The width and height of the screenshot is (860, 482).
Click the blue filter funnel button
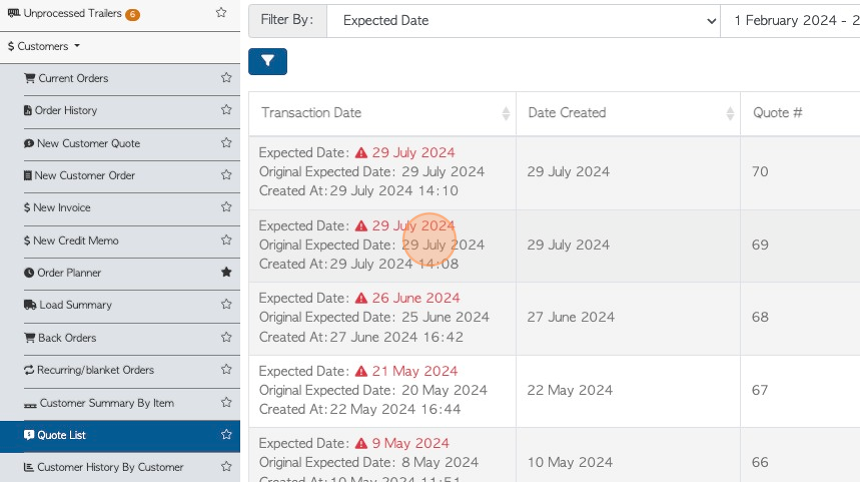point(267,61)
